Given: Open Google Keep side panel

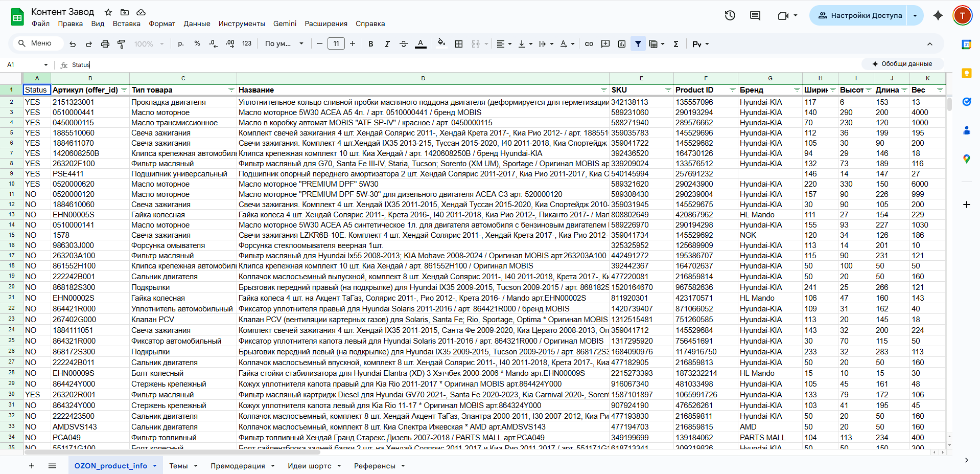Looking at the screenshot, I should click(967, 73).
